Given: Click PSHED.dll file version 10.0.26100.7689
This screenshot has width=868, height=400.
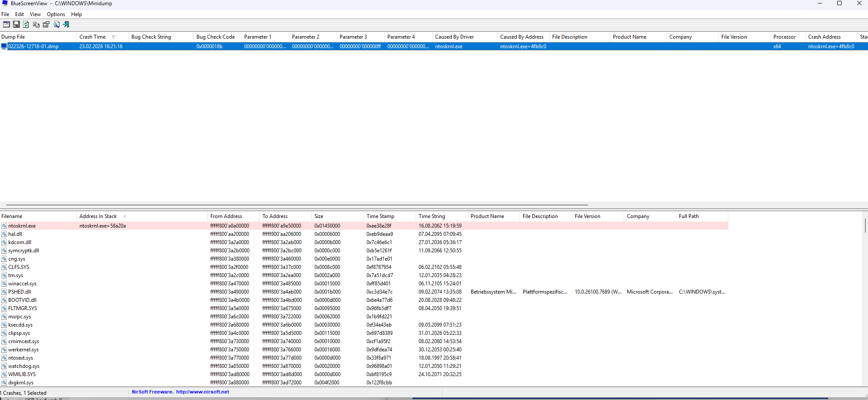Looking at the screenshot, I should coord(598,292).
